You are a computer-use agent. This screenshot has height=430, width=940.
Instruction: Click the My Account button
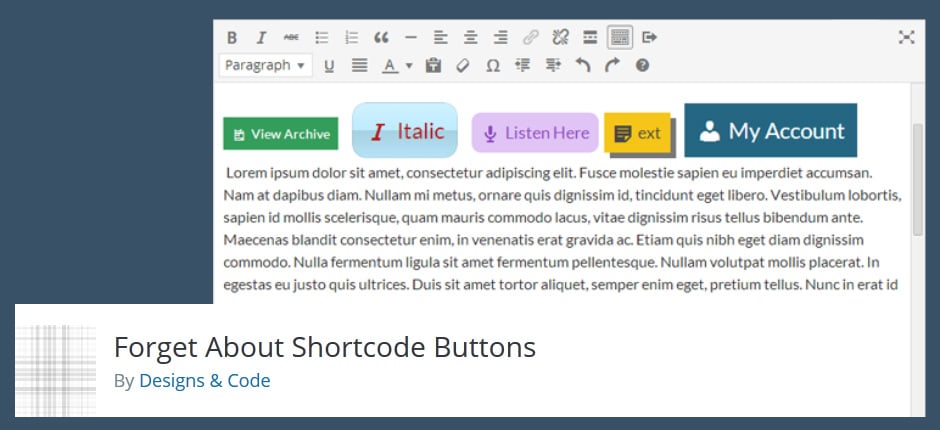(x=770, y=130)
